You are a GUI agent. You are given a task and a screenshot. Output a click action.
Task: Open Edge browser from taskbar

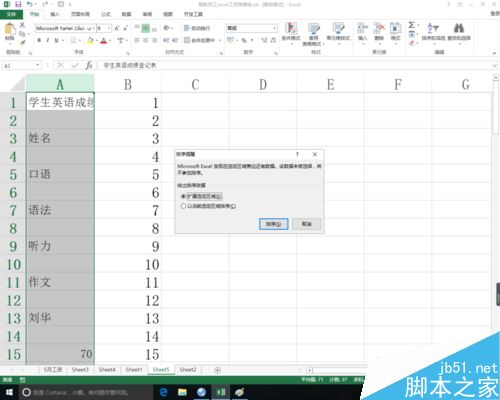click(163, 392)
